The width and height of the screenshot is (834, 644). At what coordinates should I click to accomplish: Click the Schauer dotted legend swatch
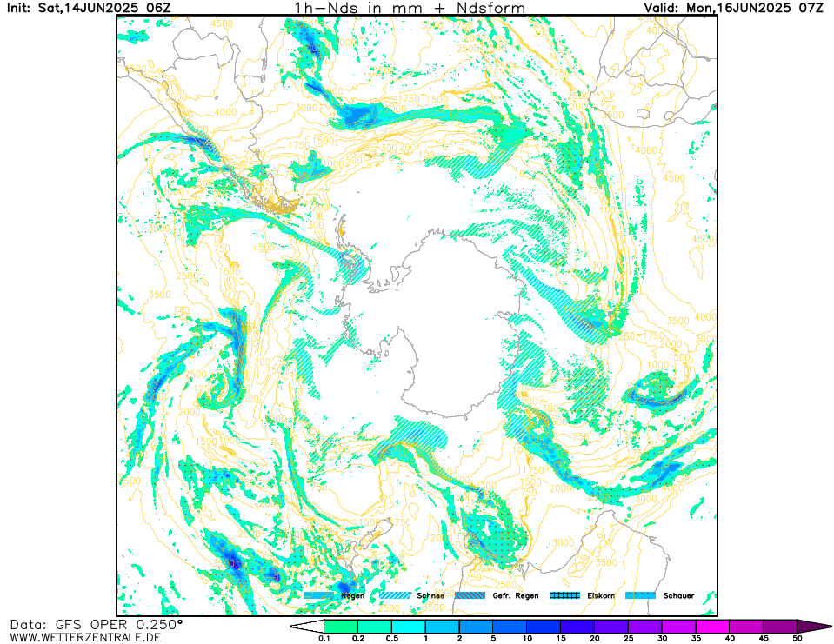click(x=640, y=595)
